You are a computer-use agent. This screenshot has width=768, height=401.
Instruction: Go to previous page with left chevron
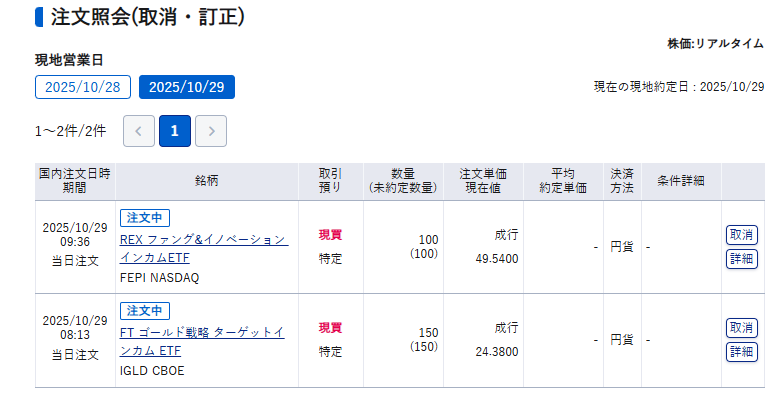139,131
